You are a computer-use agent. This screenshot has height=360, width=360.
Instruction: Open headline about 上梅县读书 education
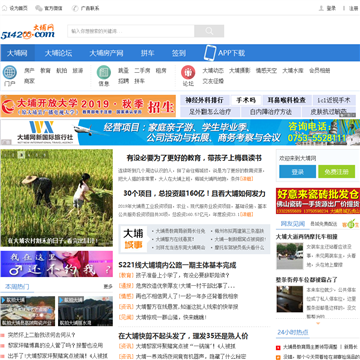click(x=194, y=158)
